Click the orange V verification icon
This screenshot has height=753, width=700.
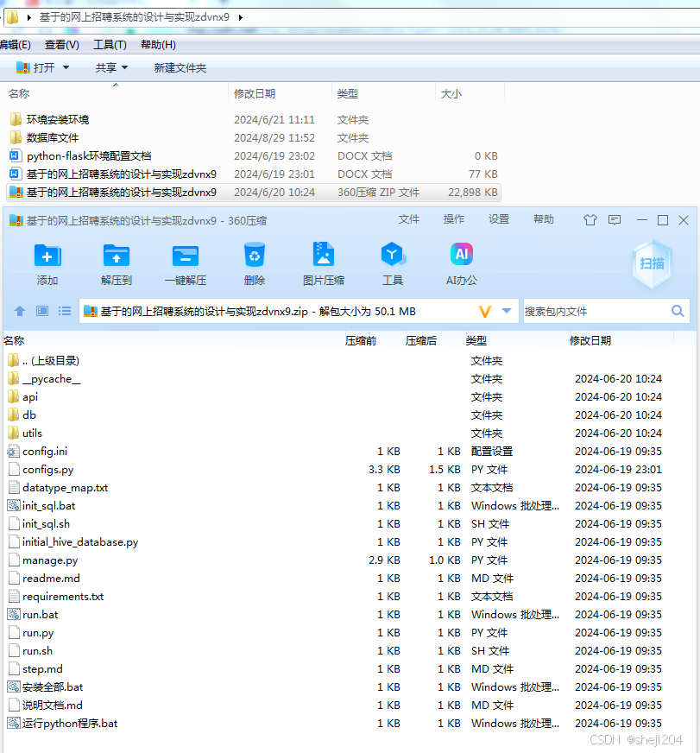tap(485, 312)
